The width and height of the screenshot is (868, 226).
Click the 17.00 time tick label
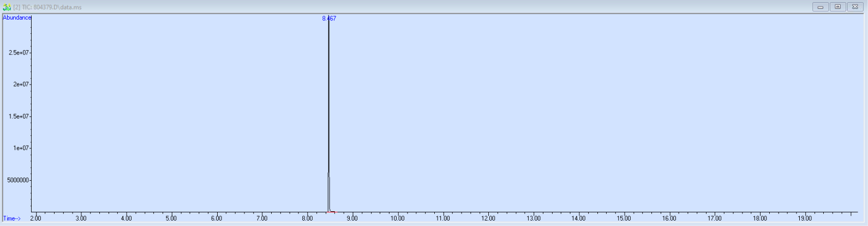[715, 218]
